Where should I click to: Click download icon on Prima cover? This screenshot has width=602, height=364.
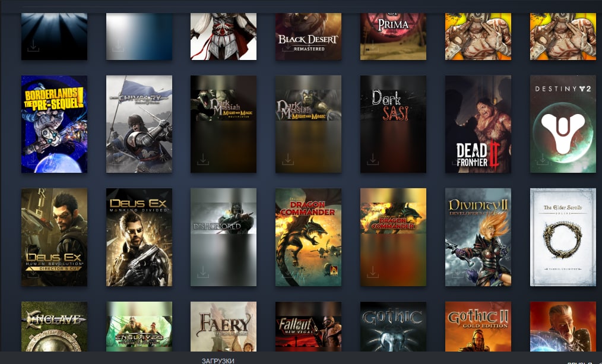click(x=372, y=46)
